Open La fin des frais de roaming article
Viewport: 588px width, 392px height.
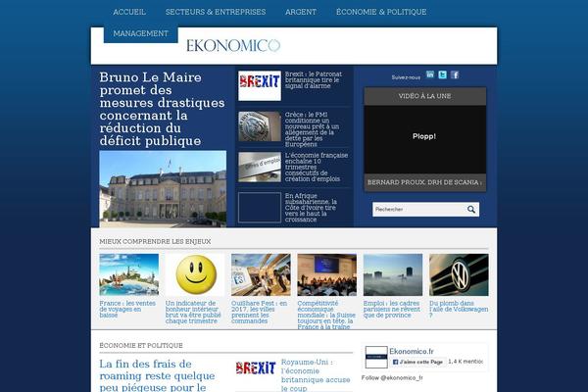click(x=157, y=375)
